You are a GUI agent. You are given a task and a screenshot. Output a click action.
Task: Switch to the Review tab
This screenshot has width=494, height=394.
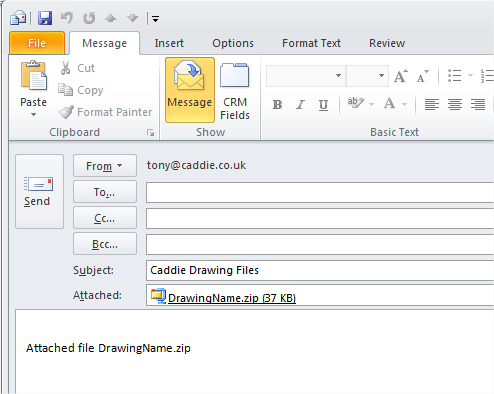coord(387,43)
